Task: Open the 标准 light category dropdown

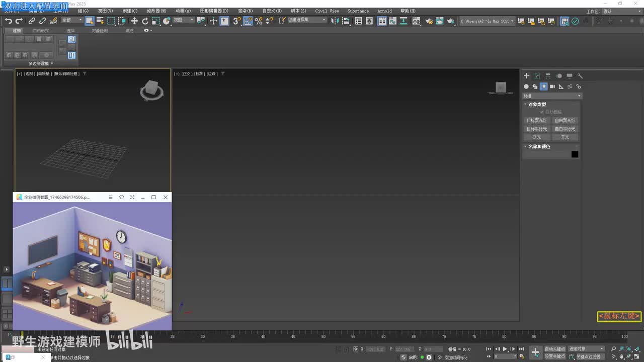Action: [552, 96]
